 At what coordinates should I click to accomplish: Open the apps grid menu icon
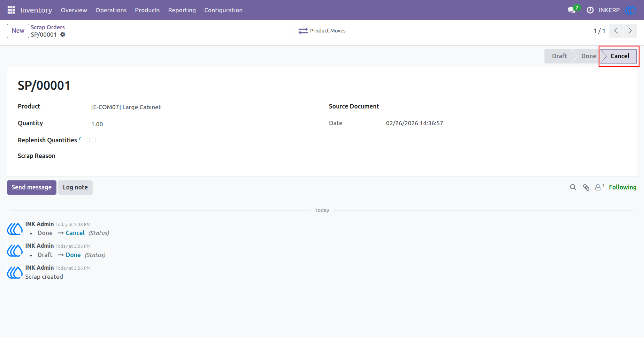point(11,10)
